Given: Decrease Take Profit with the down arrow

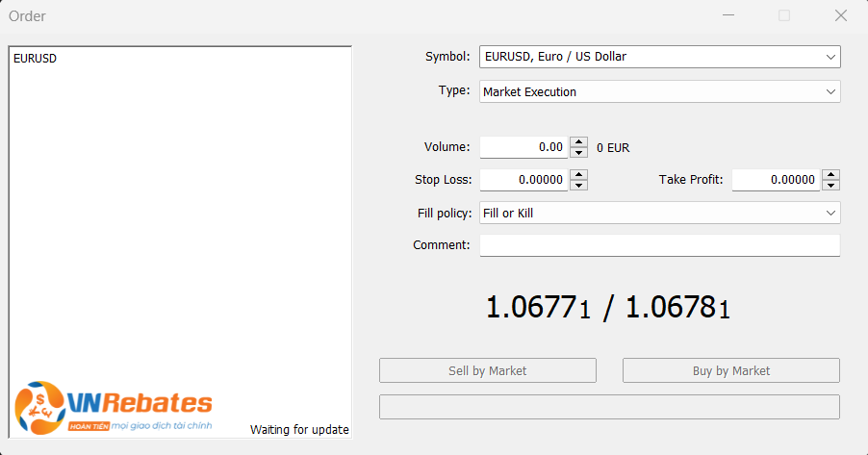Looking at the screenshot, I should tap(830, 185).
